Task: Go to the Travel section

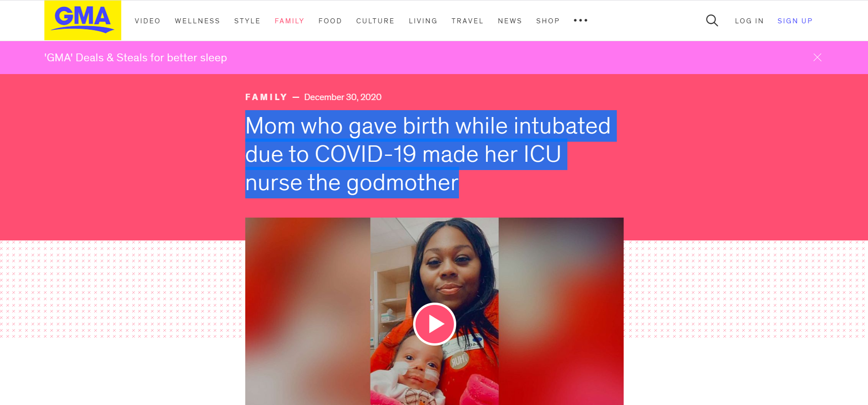Action: pos(467,21)
